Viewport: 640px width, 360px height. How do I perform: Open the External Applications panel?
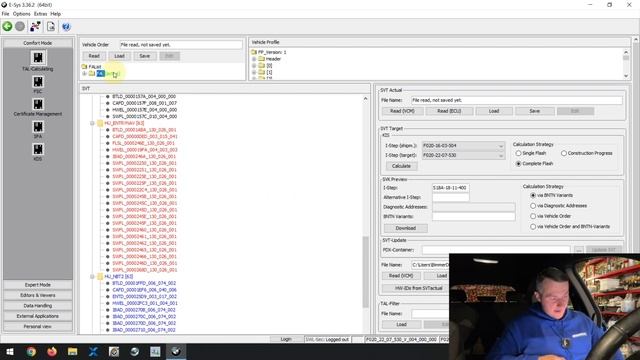click(x=38, y=316)
